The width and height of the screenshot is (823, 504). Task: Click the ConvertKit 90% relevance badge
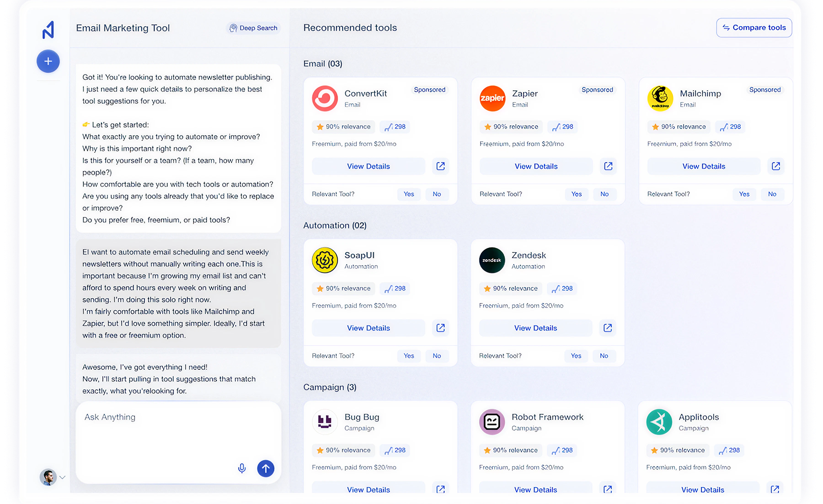[344, 127]
